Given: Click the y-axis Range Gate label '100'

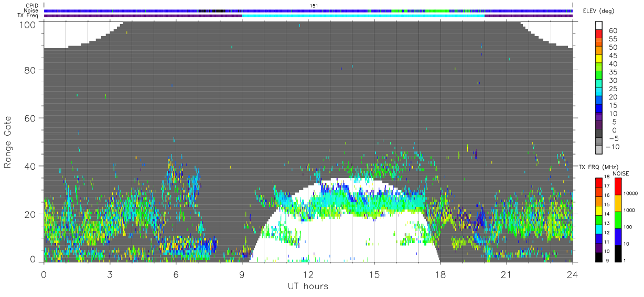Looking at the screenshot, I should click(28, 25).
